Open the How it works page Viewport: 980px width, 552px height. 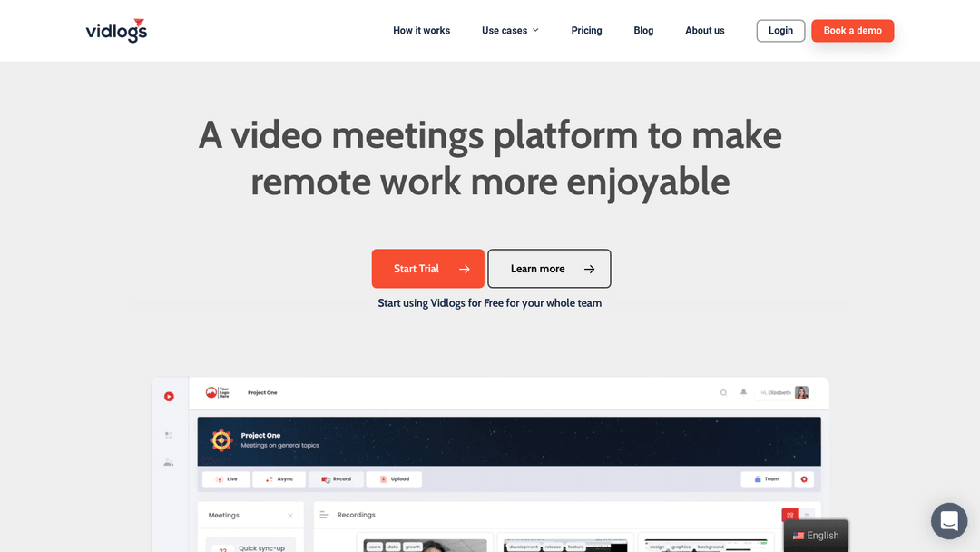(x=421, y=31)
